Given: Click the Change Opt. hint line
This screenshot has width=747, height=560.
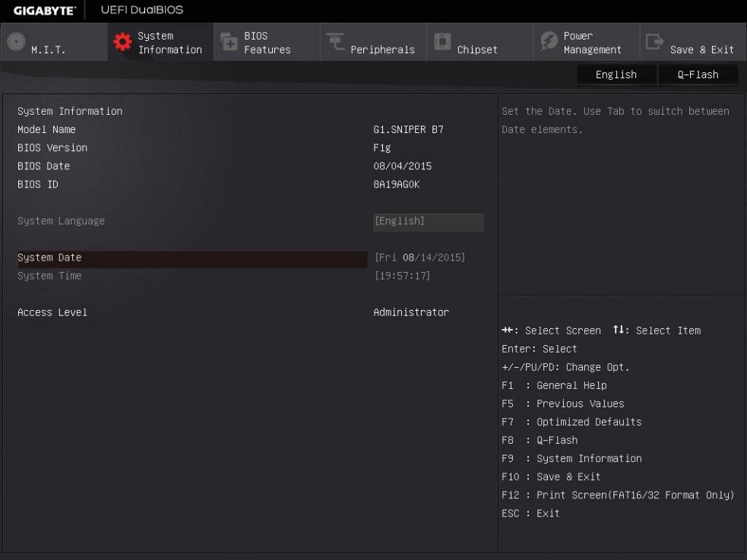Looking at the screenshot, I should pyautogui.click(x=565, y=367).
